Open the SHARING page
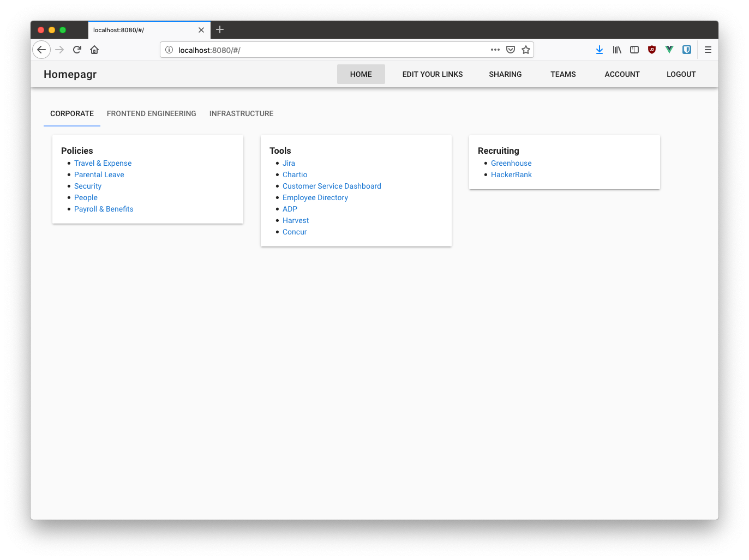This screenshot has width=749, height=560. pos(505,74)
